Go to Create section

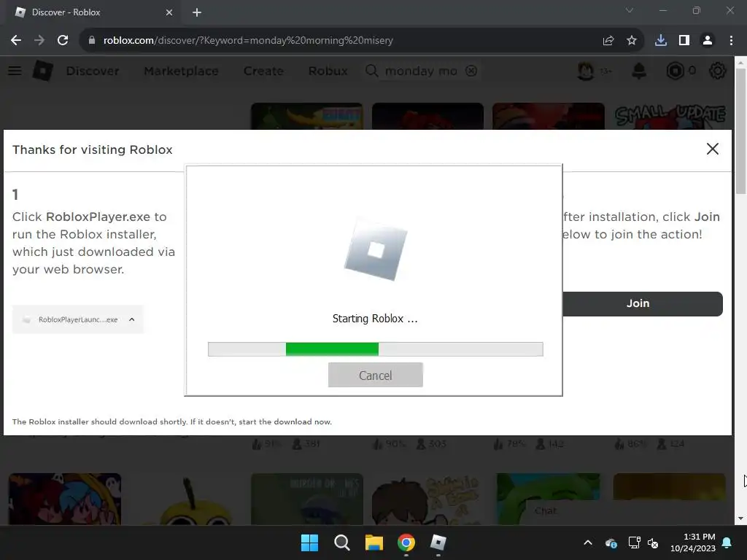point(263,71)
